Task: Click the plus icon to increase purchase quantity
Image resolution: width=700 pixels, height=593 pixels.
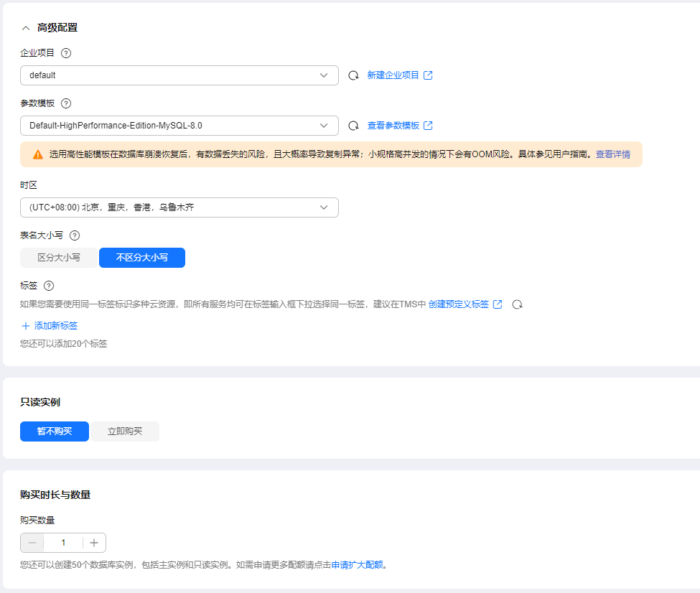Action: 94,543
